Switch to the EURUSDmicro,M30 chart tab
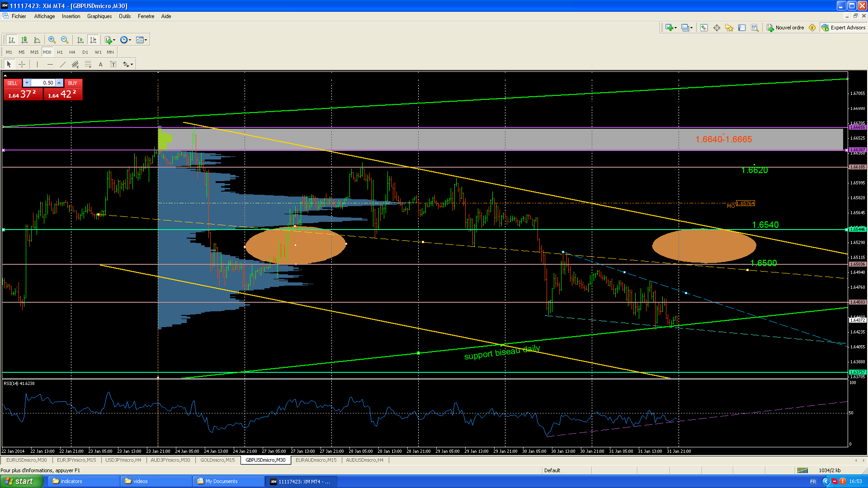Viewport: 868px width, 488px height. 26,460
